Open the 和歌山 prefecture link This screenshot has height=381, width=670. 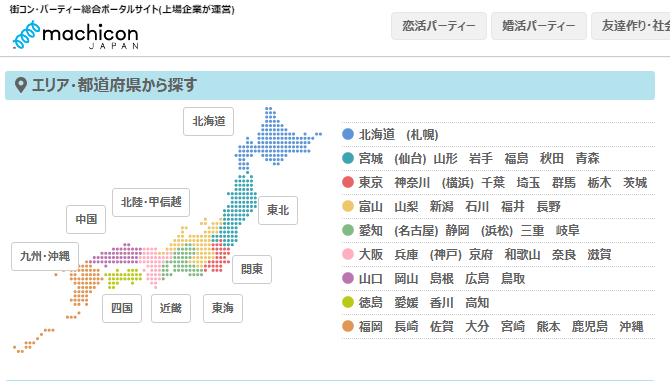tap(522, 255)
